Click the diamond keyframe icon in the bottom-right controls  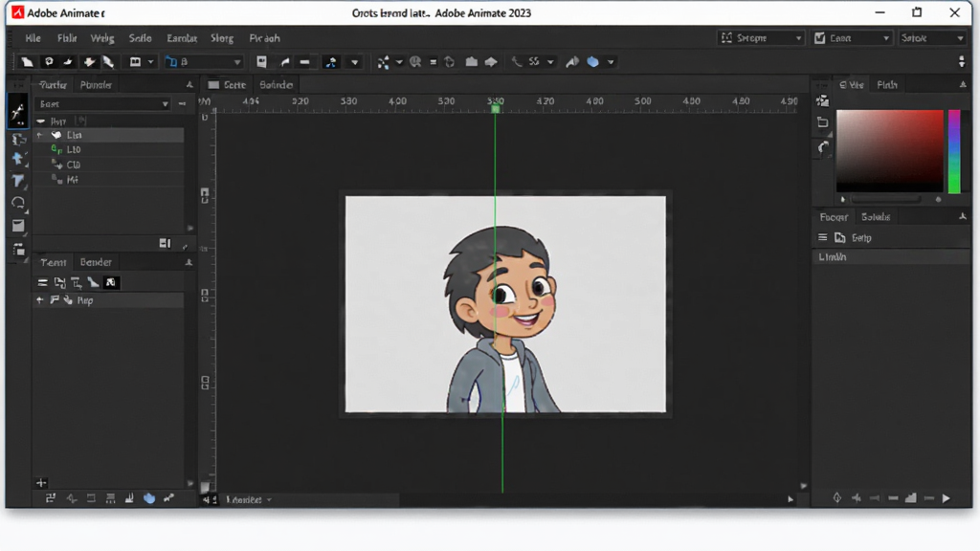[836, 497]
